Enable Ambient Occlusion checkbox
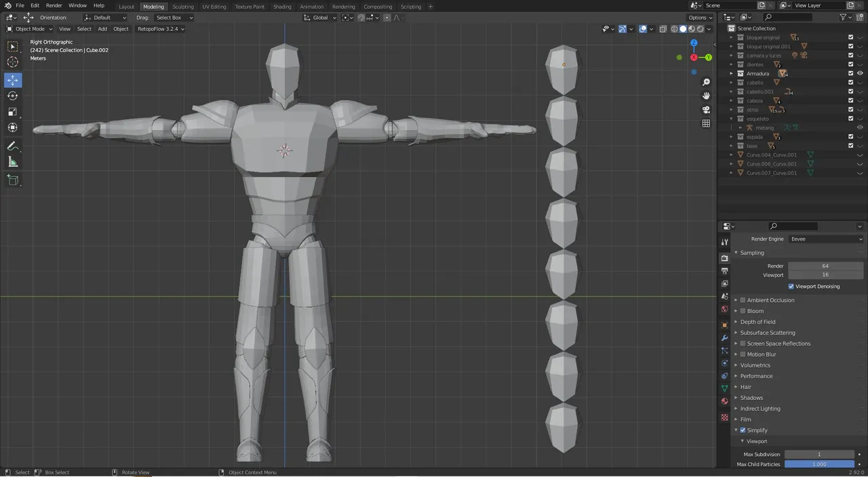The width and height of the screenshot is (868, 477). tap(743, 300)
